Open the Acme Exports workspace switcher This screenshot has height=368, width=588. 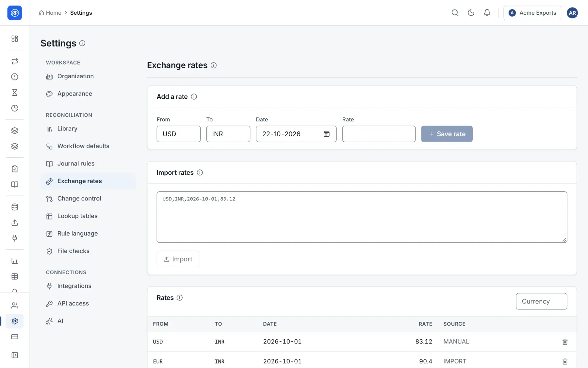[x=532, y=13]
